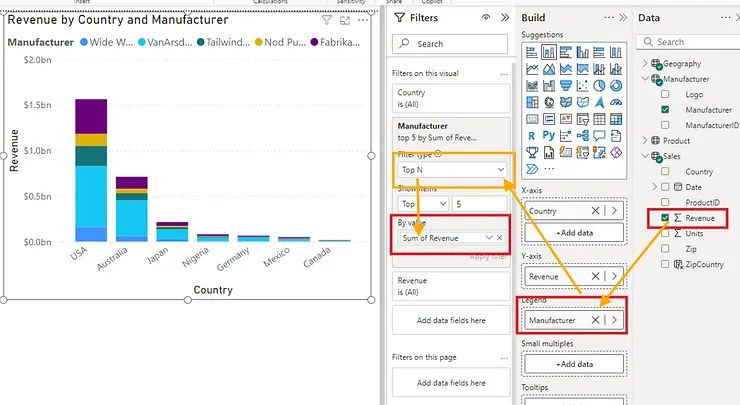Choose the clustered column chart visual
Viewport: 740px width, 405px height.
tap(582, 52)
